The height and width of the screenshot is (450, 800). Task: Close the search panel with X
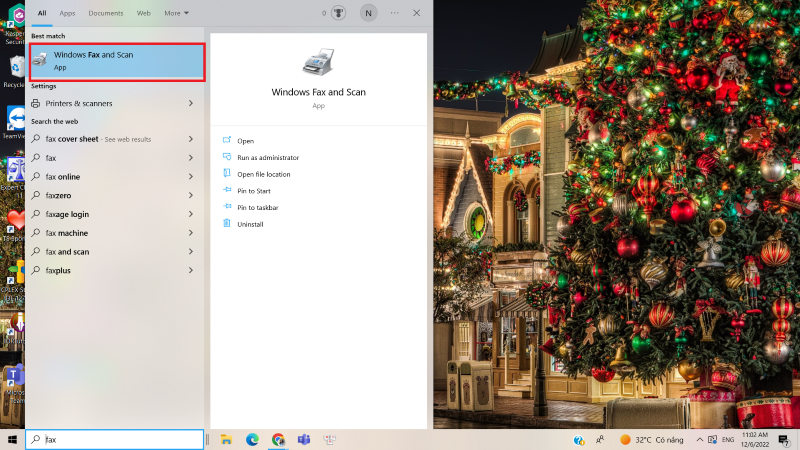point(416,13)
